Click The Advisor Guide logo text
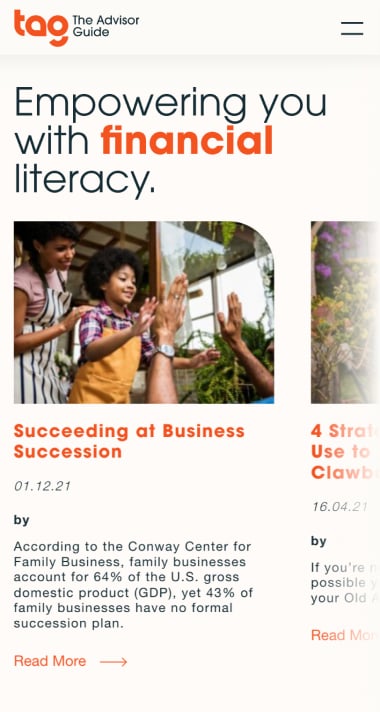Image resolution: width=380 pixels, height=712 pixels. [106, 26]
